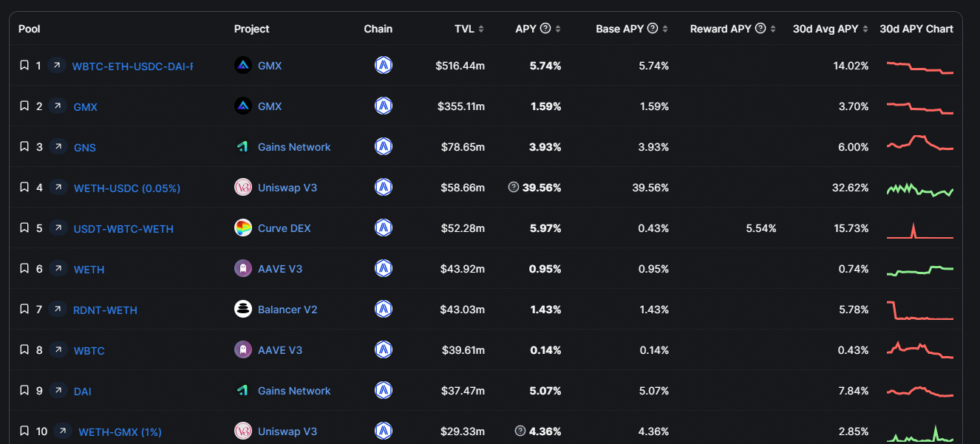Open external link arrow for USDT-WBTC-WETH
980x444 pixels.
(x=57, y=228)
